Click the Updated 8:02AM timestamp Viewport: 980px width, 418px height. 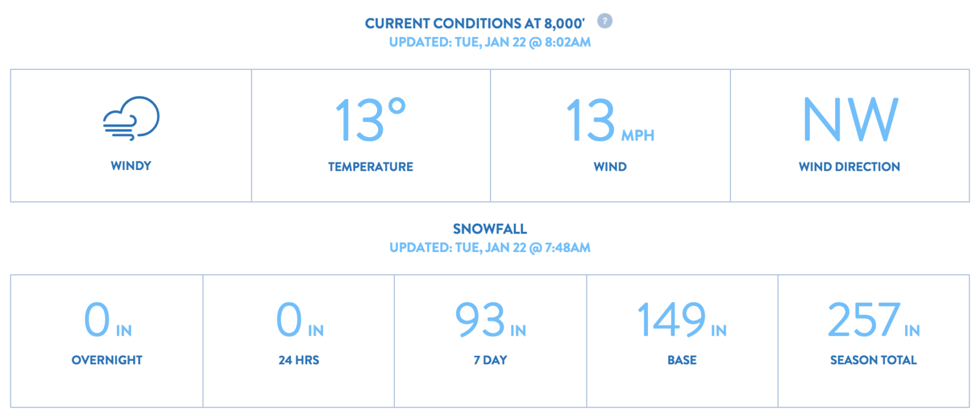[x=490, y=42]
